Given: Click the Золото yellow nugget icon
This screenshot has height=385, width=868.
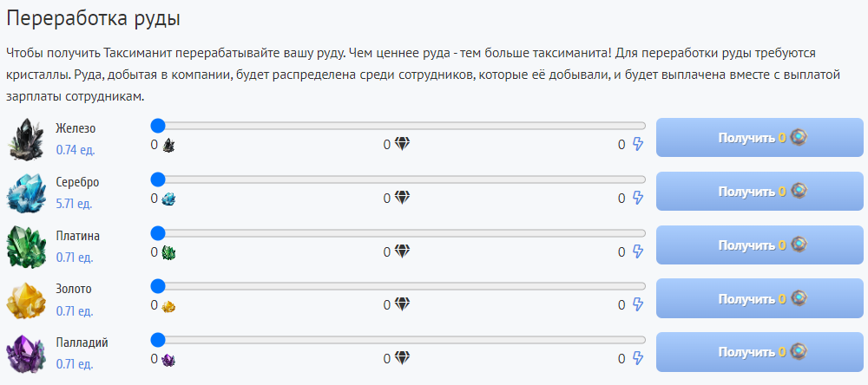Looking at the screenshot, I should 26,299.
